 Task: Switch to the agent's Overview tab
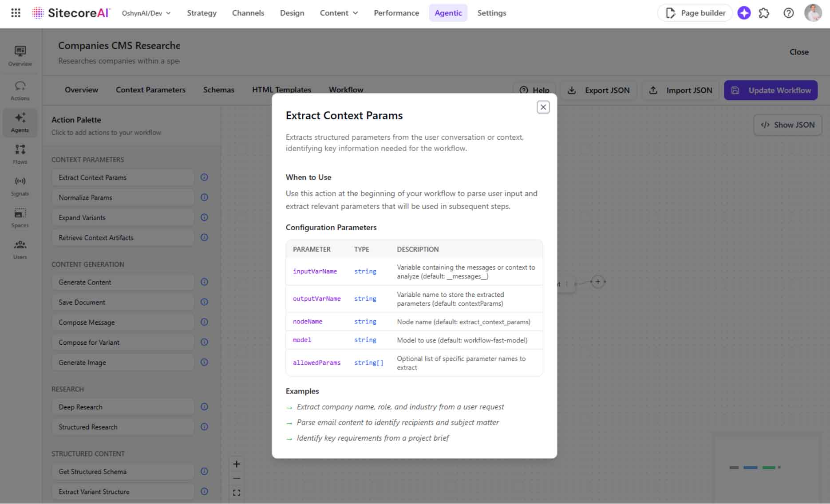click(81, 90)
